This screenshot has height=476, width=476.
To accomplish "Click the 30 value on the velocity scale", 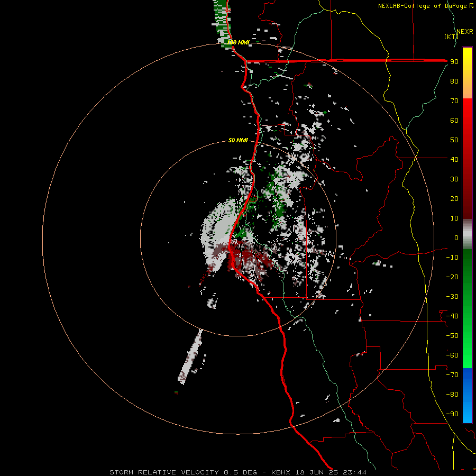I will tap(454, 179).
